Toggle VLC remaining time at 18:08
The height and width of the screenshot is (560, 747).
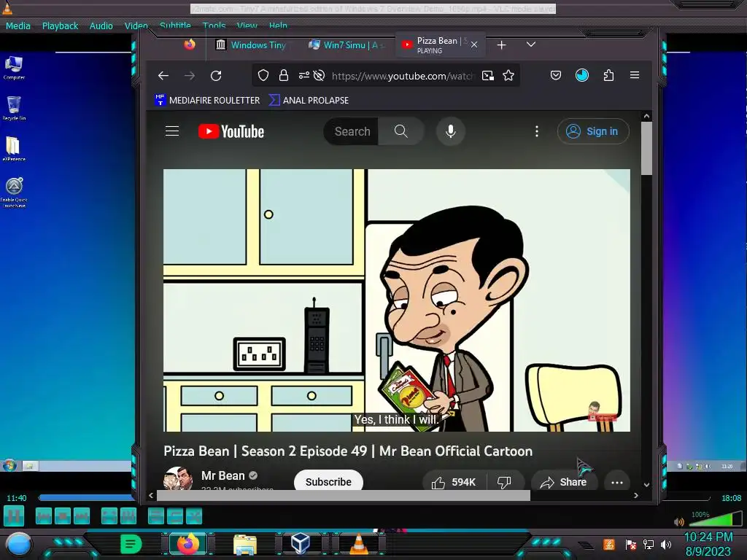[731, 498]
